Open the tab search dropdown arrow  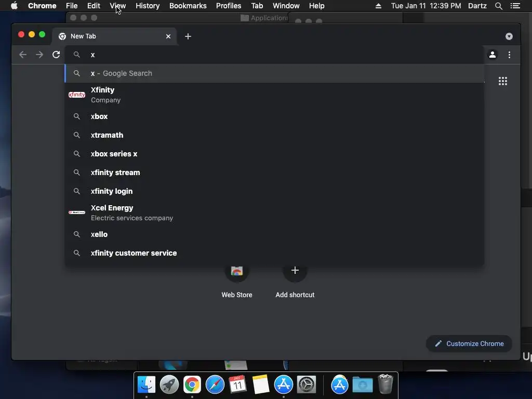(x=509, y=36)
